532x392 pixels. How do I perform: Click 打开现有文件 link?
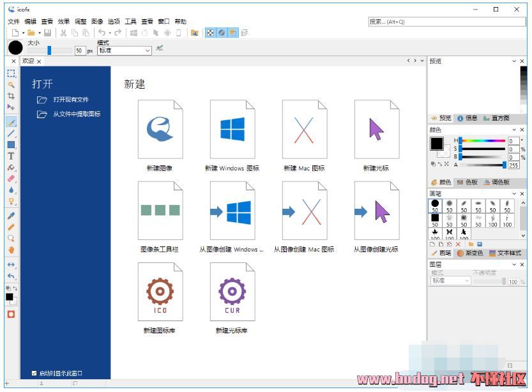[x=63, y=100]
